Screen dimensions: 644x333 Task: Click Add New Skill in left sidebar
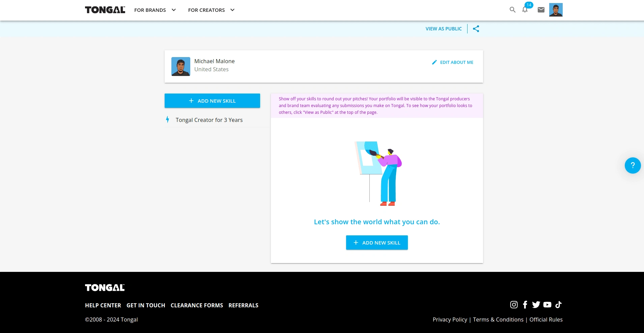pyautogui.click(x=212, y=101)
